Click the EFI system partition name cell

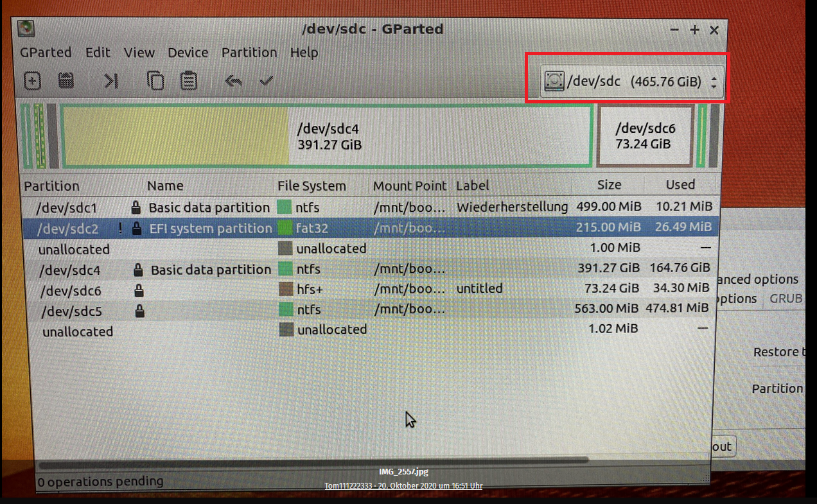pyautogui.click(x=211, y=228)
